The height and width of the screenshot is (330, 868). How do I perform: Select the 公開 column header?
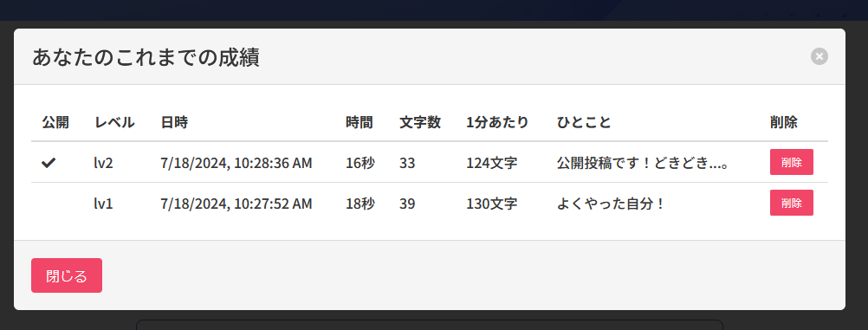coord(55,122)
